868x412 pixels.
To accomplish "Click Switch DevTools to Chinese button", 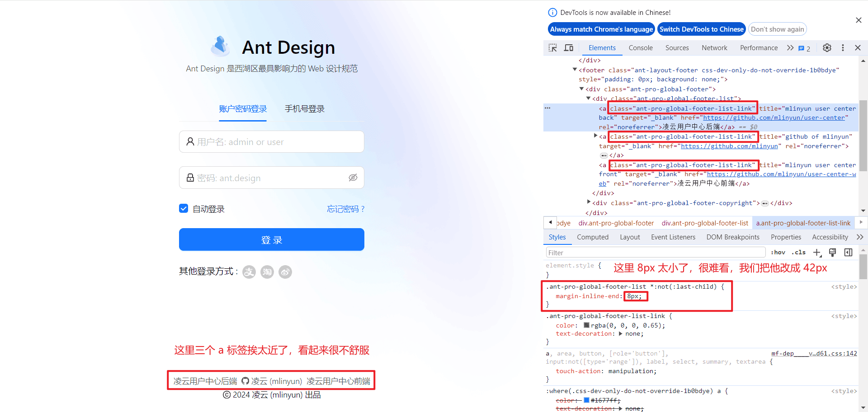I will 701,29.
